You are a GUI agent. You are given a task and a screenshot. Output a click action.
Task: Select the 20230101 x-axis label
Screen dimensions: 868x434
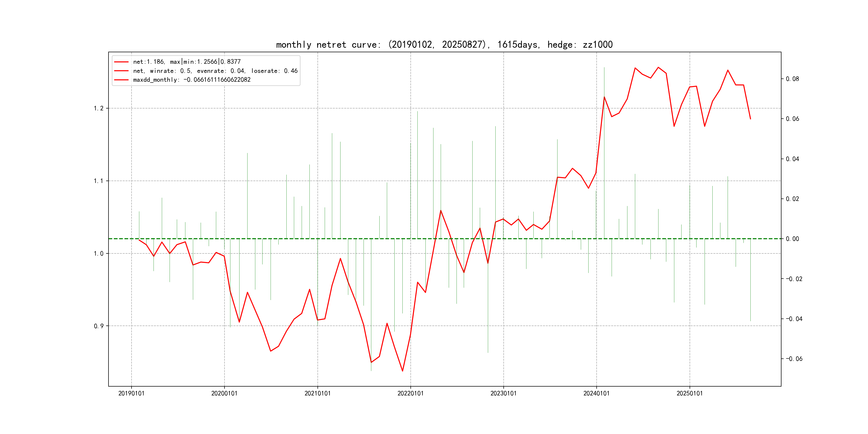click(x=503, y=393)
